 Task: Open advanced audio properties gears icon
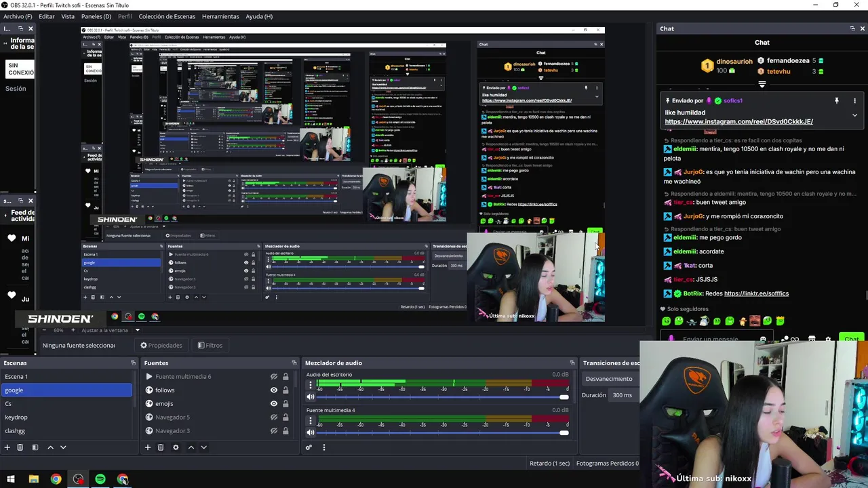[309, 447]
